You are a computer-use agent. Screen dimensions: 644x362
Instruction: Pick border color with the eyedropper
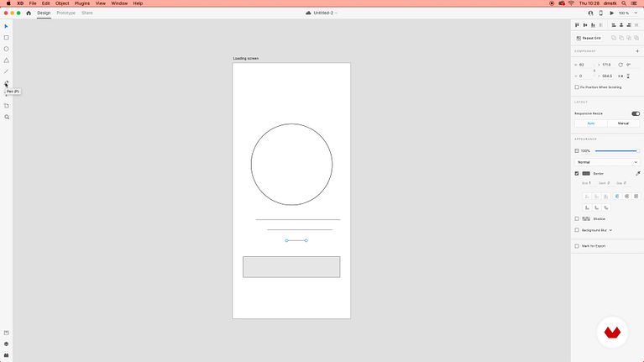pyautogui.click(x=637, y=173)
